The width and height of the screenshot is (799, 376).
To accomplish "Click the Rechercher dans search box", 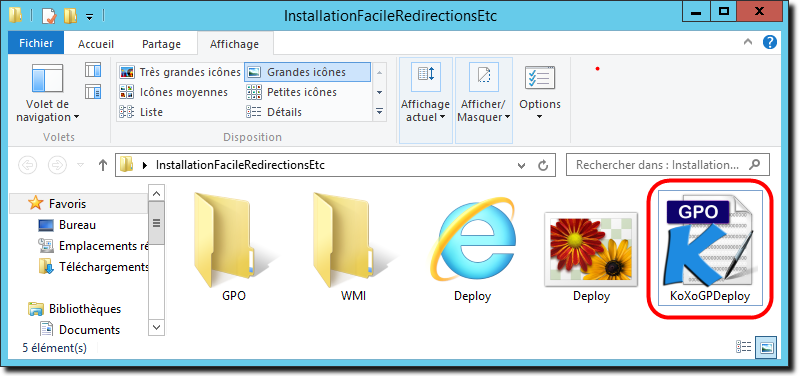I will pyautogui.click(x=668, y=165).
